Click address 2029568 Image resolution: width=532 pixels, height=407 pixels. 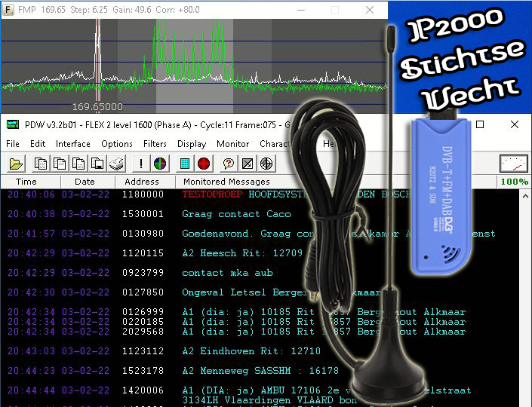tap(143, 332)
